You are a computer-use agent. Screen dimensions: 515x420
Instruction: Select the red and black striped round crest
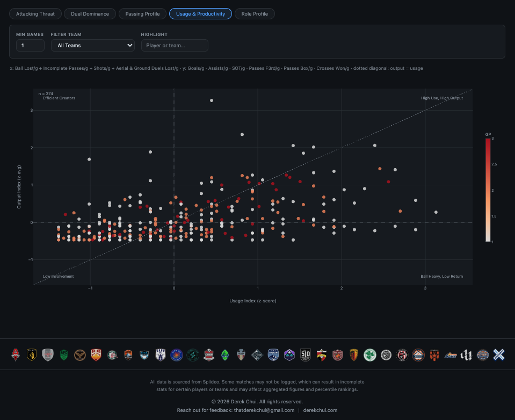click(402, 355)
